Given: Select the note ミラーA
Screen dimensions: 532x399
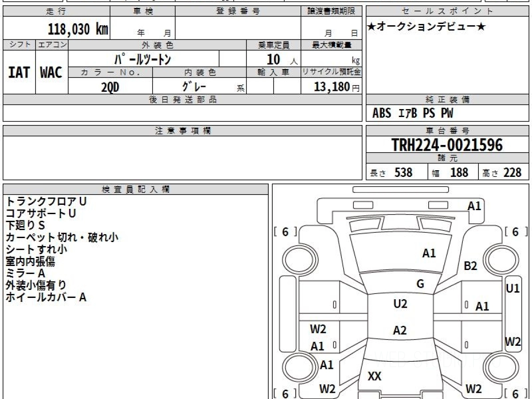Looking at the screenshot, I should pyautogui.click(x=25, y=273).
